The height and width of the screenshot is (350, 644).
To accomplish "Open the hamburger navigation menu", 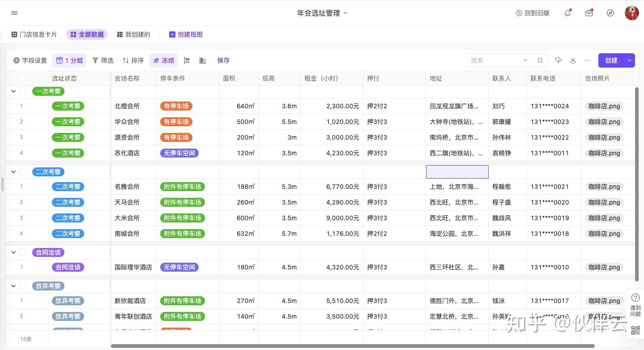I will point(14,13).
